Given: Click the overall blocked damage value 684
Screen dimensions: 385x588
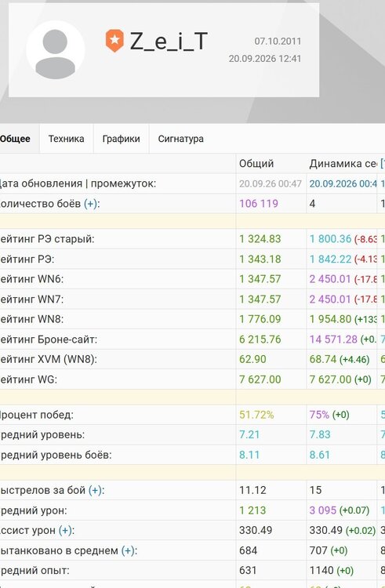Looking at the screenshot, I should (x=248, y=550).
